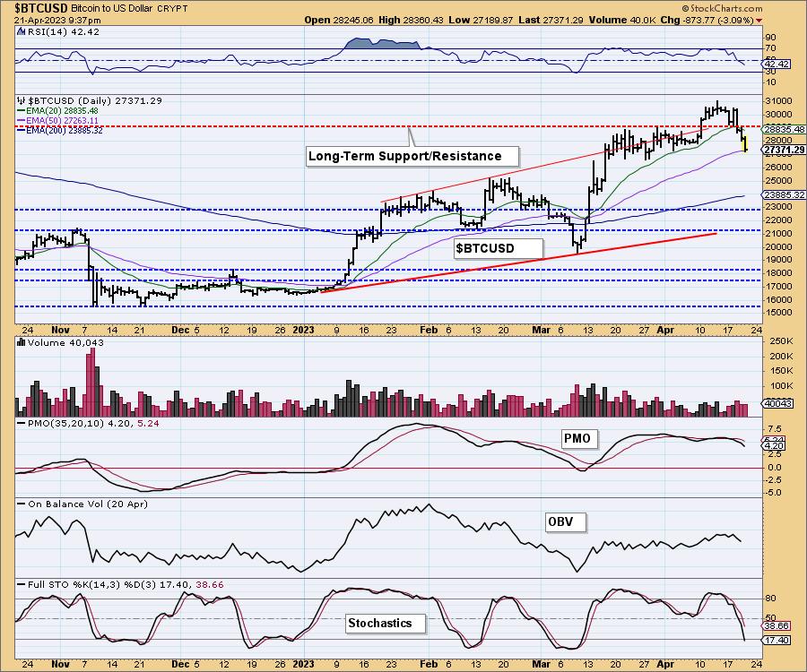Click the 28835.48 price tag on right axis
Screen dimensions: 807x672
(785, 130)
